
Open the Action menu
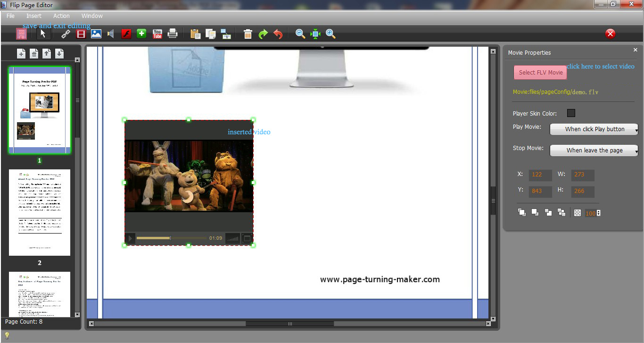[x=61, y=16]
